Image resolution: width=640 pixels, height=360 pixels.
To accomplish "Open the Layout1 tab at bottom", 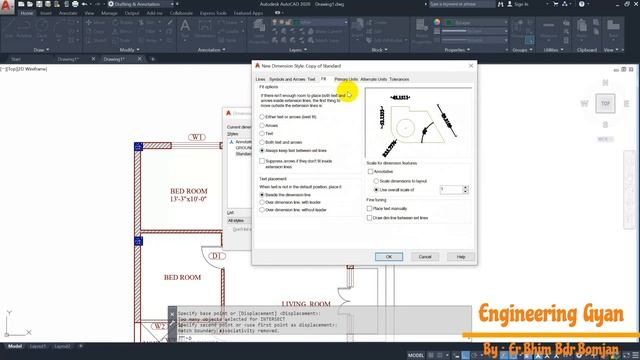I will coord(38,346).
